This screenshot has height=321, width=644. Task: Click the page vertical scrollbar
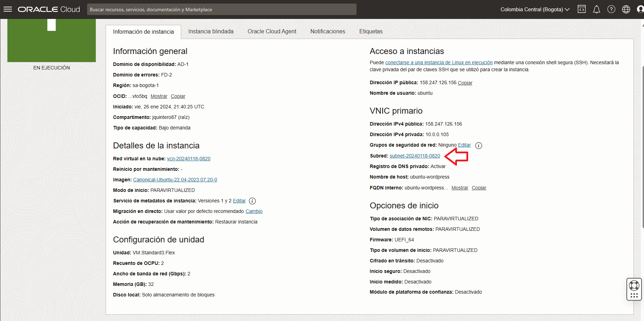click(x=643, y=147)
